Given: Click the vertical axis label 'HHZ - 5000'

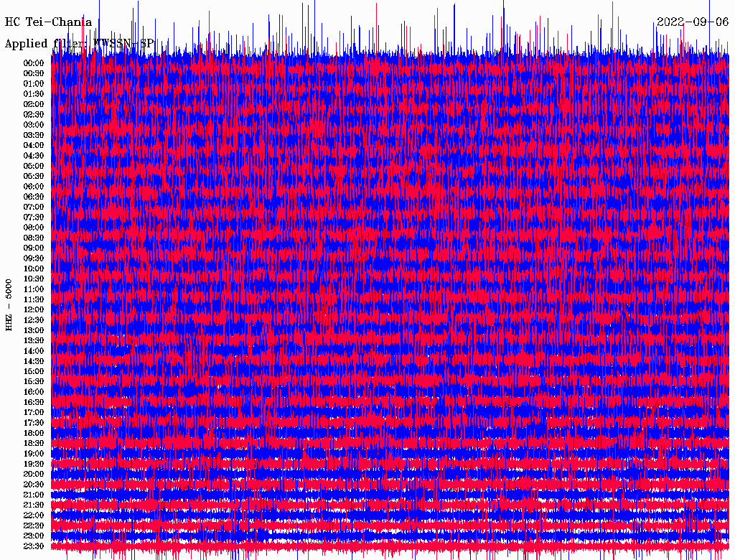Looking at the screenshot, I should pos(9,305).
